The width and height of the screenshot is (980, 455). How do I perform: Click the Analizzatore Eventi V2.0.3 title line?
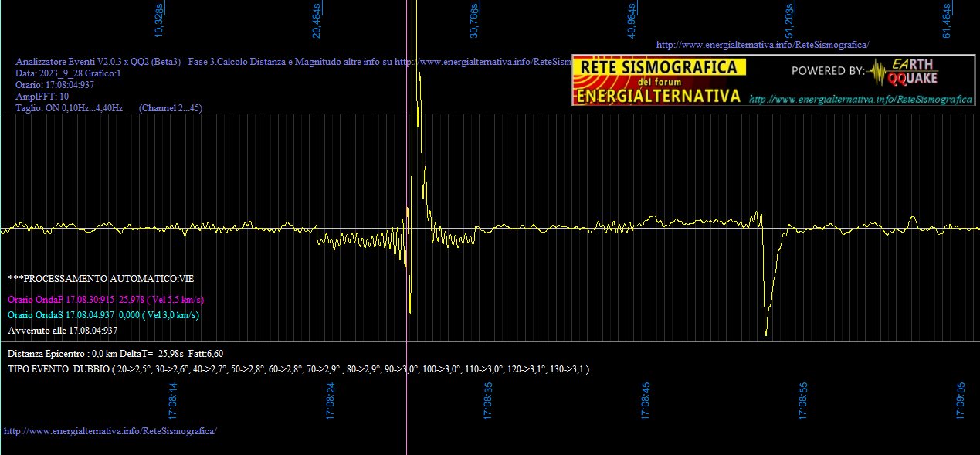pyautogui.click(x=293, y=62)
